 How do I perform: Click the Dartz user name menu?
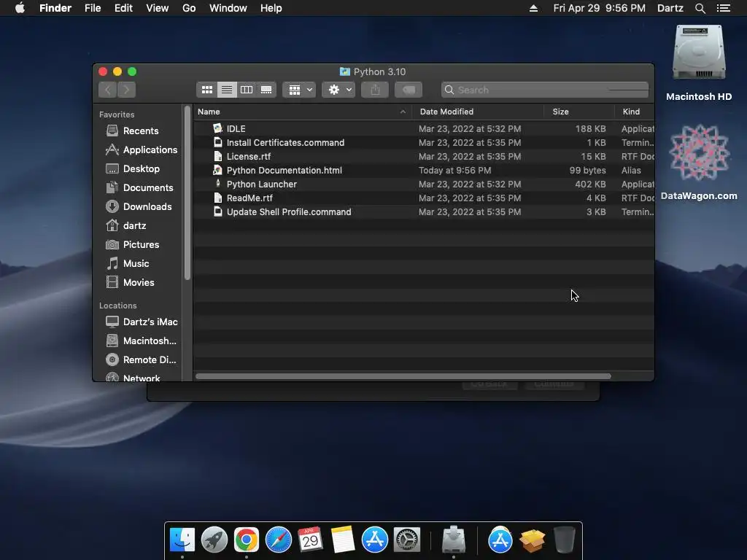point(670,8)
